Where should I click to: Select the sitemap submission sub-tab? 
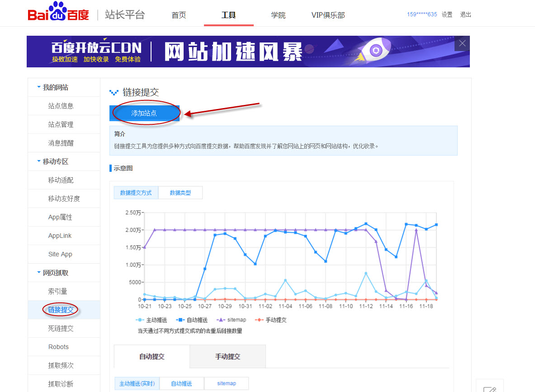[x=226, y=383]
